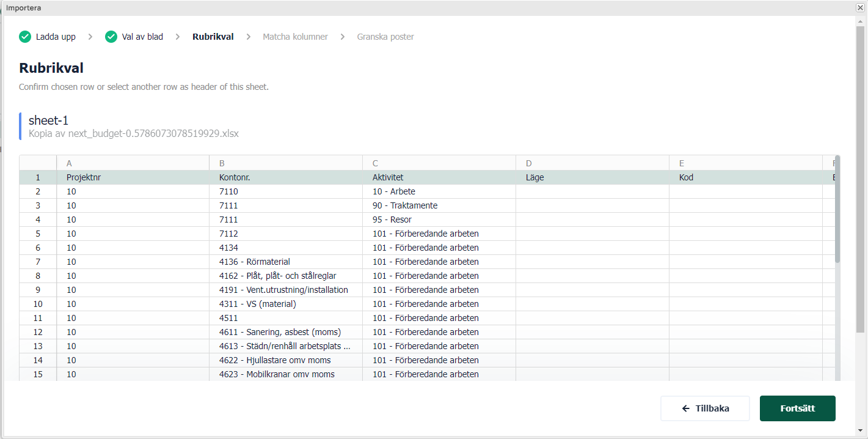
Task: Click the green checkmark beside Ladda upp
Action: tap(24, 37)
